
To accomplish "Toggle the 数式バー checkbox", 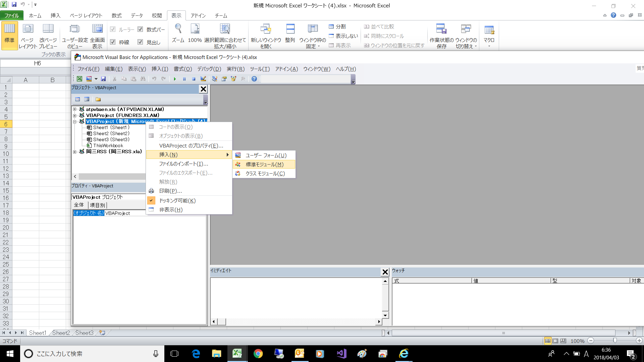I will pyautogui.click(x=141, y=29).
